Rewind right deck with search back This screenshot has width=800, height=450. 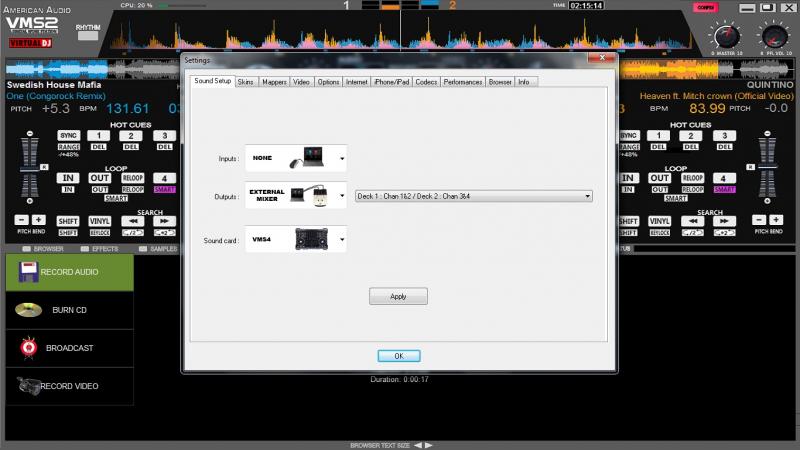(x=692, y=221)
